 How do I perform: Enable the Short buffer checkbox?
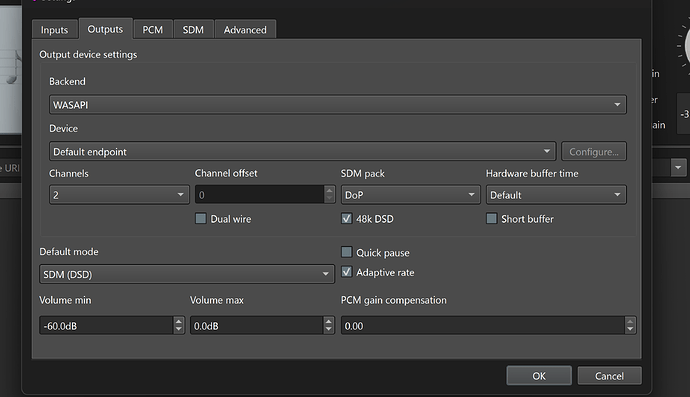pyautogui.click(x=492, y=219)
